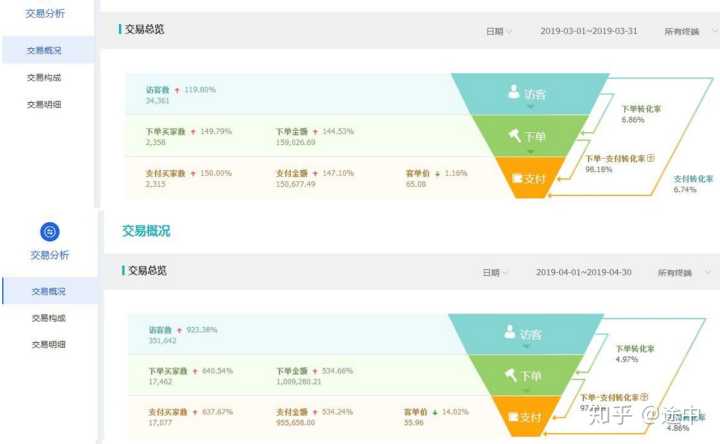Click the green 下单 funnel segment in April
720x444 pixels.
(x=526, y=375)
